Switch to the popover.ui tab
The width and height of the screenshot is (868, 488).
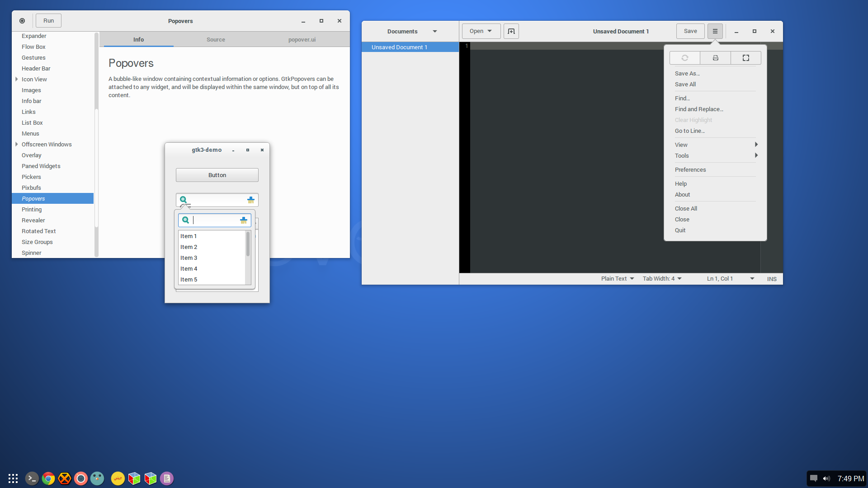302,40
